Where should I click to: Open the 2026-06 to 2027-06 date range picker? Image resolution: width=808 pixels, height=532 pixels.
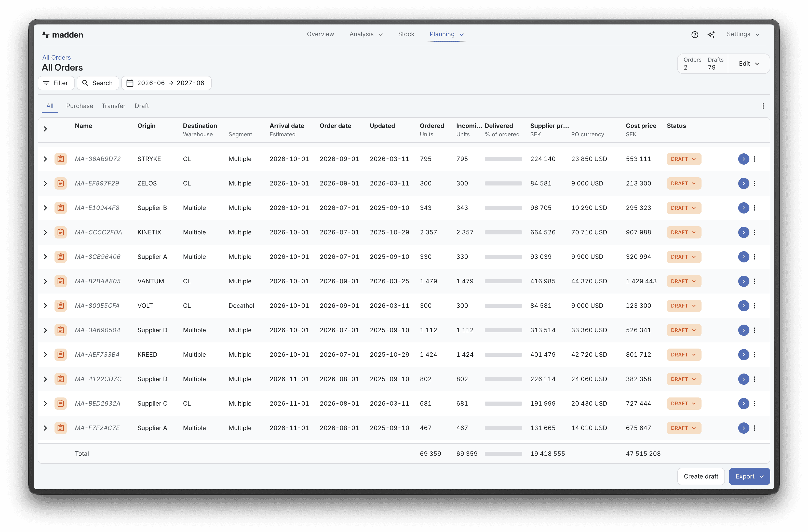click(166, 83)
